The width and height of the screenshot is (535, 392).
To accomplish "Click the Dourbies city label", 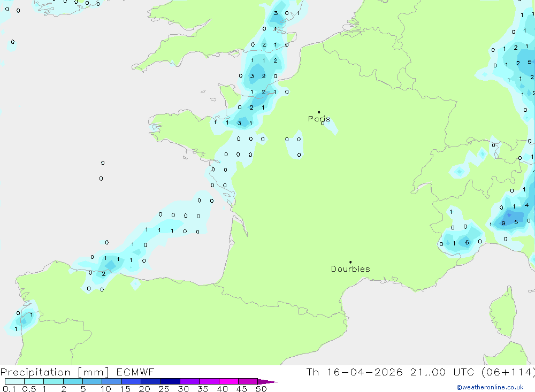I will pyautogui.click(x=350, y=269).
